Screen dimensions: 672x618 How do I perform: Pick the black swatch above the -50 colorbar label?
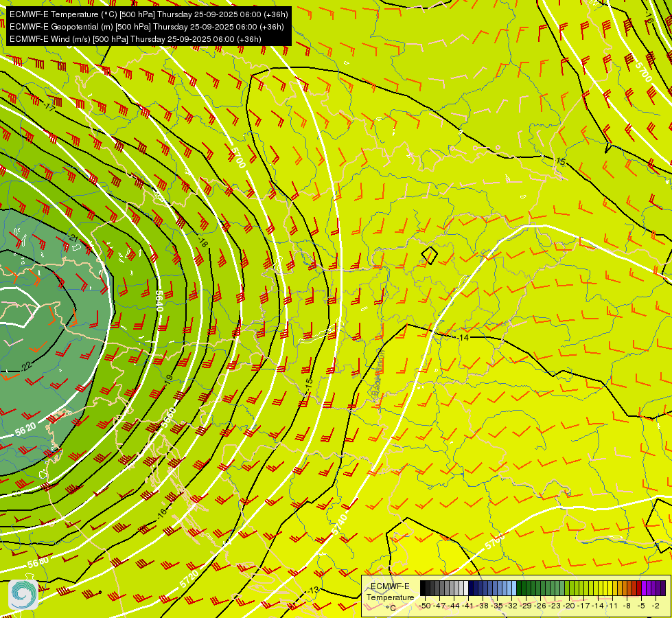tap(423, 588)
